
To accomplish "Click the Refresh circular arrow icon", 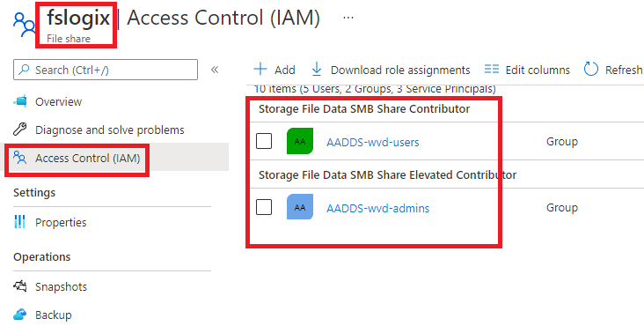I will [591, 69].
